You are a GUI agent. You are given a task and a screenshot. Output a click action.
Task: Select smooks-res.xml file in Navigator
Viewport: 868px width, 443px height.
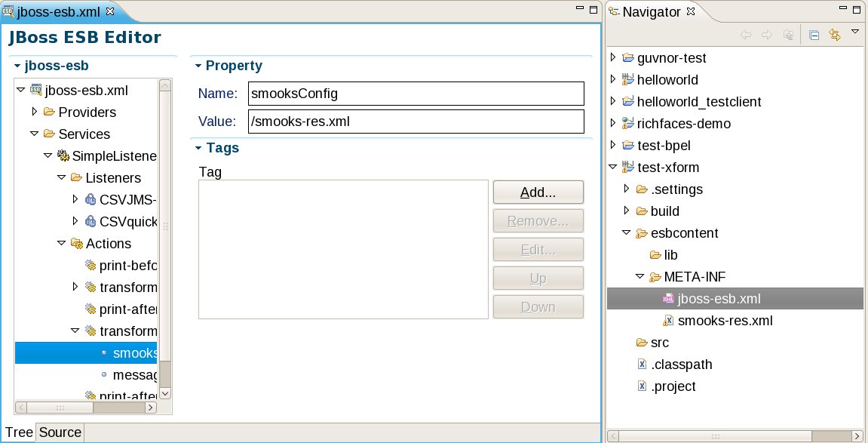pyautogui.click(x=725, y=321)
